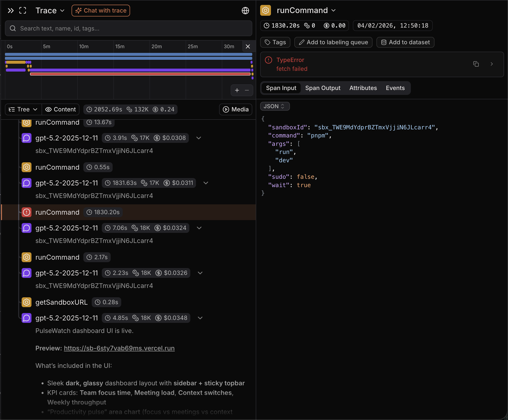Viewport: 508px width, 420px height.
Task: Click the trace search input field
Action: pyautogui.click(x=128, y=28)
